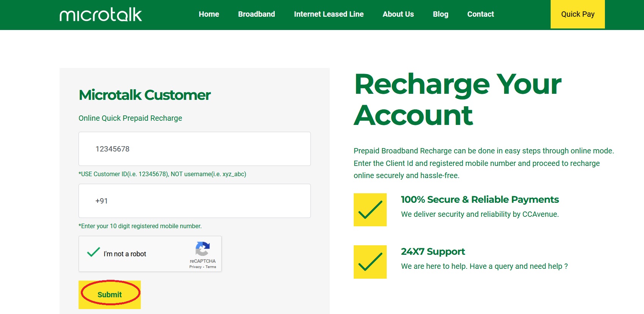The height and width of the screenshot is (314, 644).
Task: Click the 24X7 Support yellow checkmark icon
Action: (370, 262)
